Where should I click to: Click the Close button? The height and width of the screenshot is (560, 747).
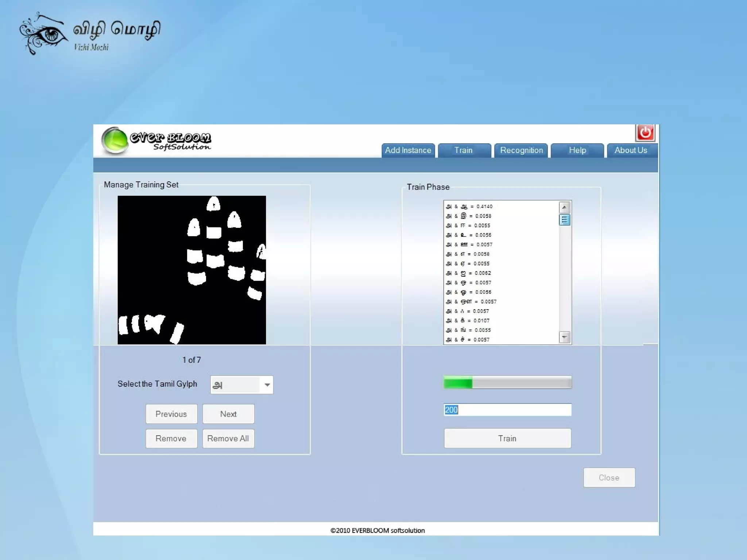pyautogui.click(x=609, y=478)
